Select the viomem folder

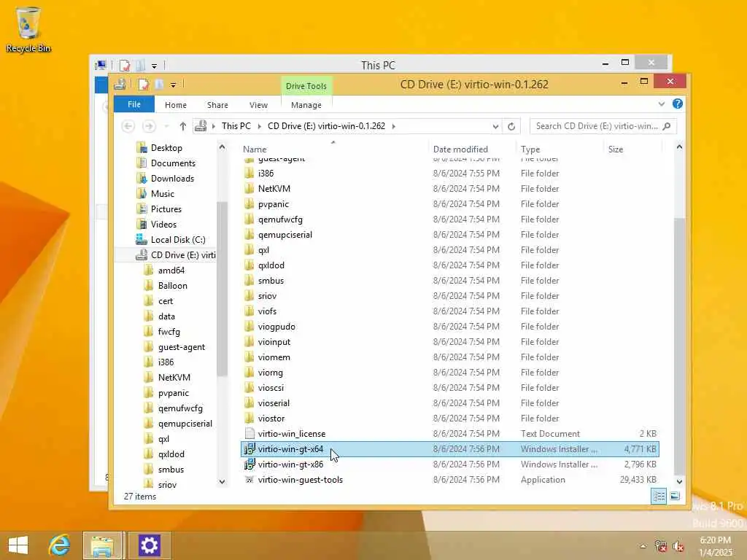coord(449,357)
